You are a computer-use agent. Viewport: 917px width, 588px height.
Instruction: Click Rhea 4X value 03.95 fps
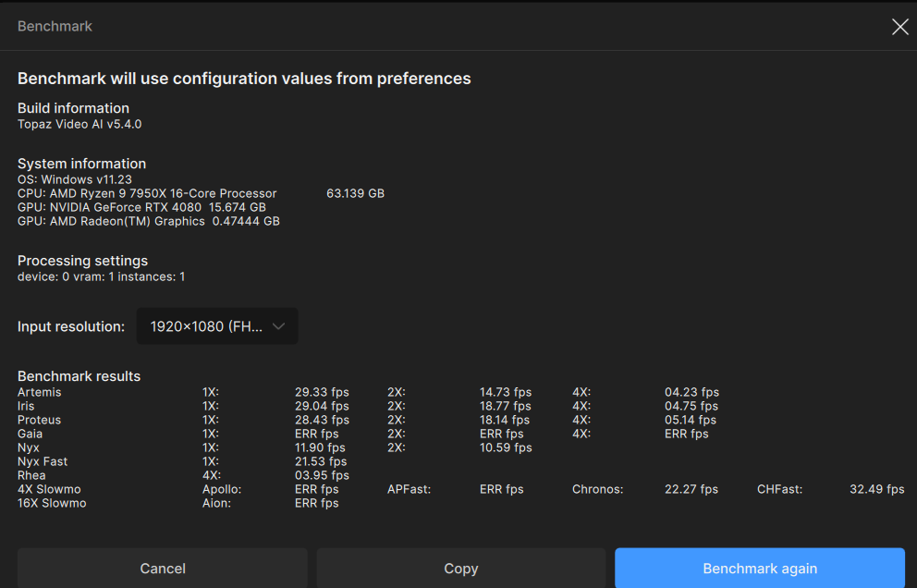(322, 475)
